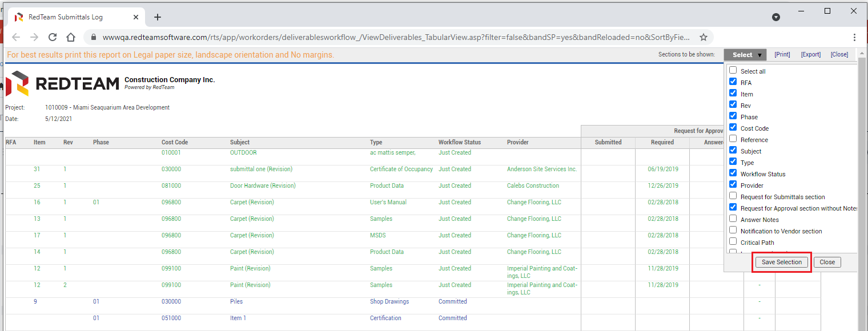Check the Select all checkbox
The width and height of the screenshot is (868, 331).
(x=733, y=70)
